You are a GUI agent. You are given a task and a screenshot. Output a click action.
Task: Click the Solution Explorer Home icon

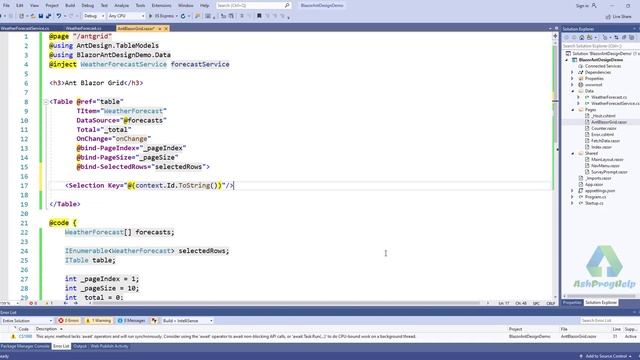pyautogui.click(x=582, y=38)
